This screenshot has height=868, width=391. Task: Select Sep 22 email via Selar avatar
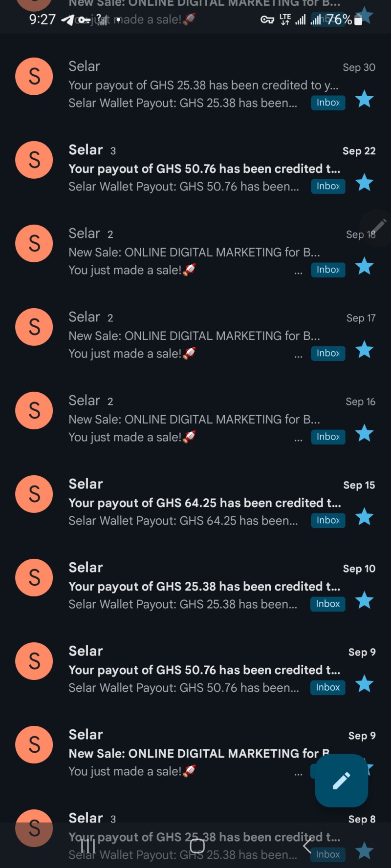pos(34,160)
